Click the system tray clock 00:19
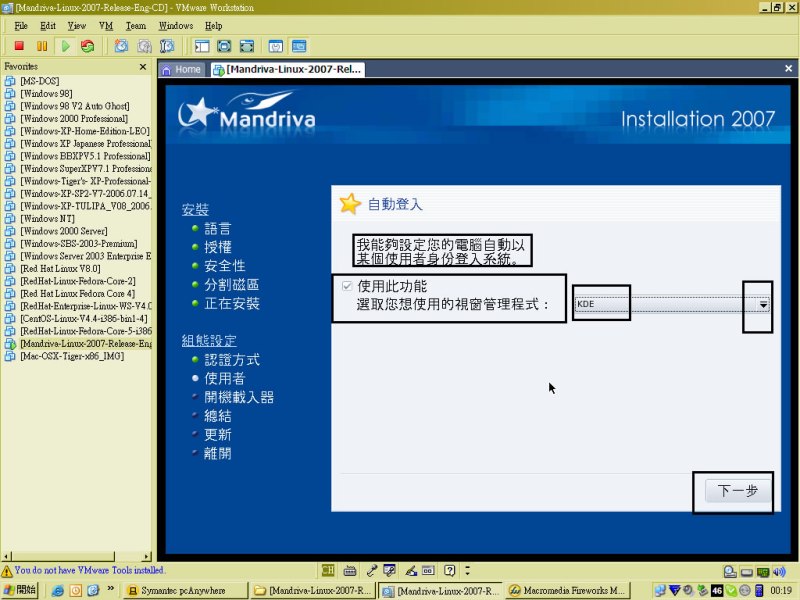This screenshot has height=600, width=800. [781, 591]
